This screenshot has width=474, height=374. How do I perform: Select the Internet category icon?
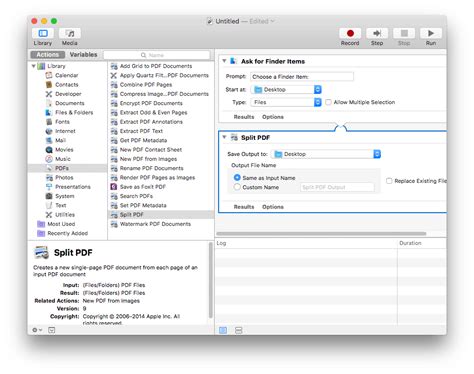click(49, 131)
